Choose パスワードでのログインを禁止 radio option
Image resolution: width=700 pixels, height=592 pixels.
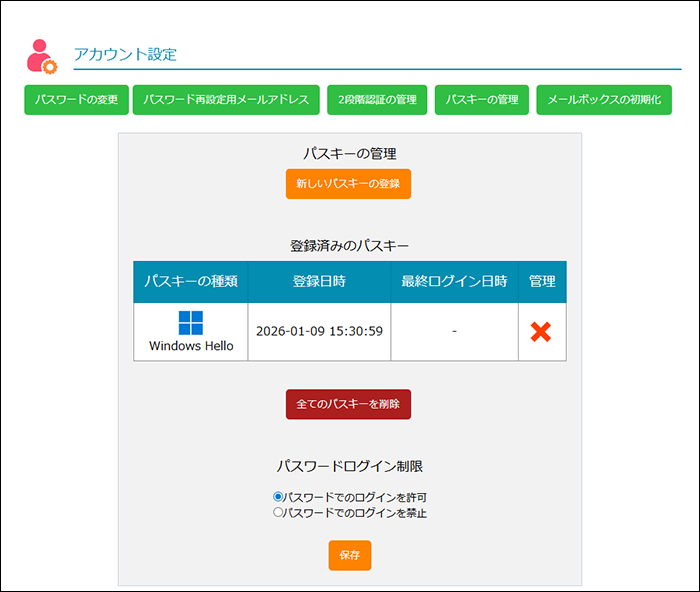(279, 513)
